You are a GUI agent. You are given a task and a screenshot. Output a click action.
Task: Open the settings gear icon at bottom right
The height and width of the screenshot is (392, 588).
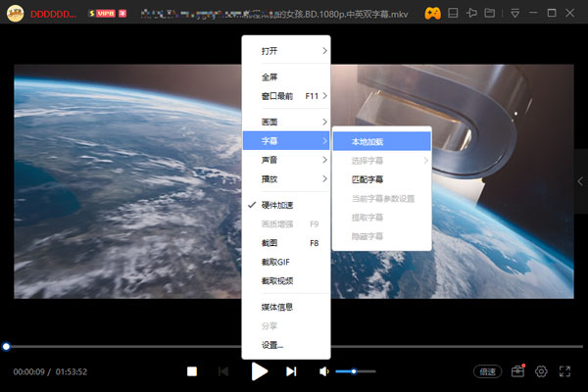[540, 371]
